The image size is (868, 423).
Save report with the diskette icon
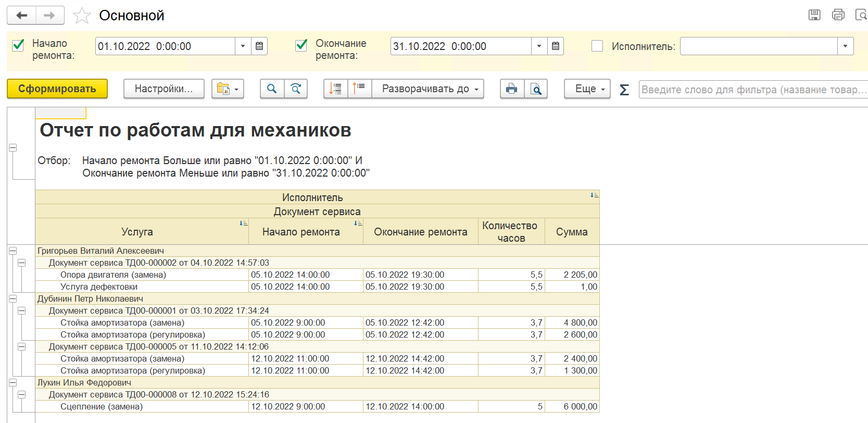click(814, 15)
